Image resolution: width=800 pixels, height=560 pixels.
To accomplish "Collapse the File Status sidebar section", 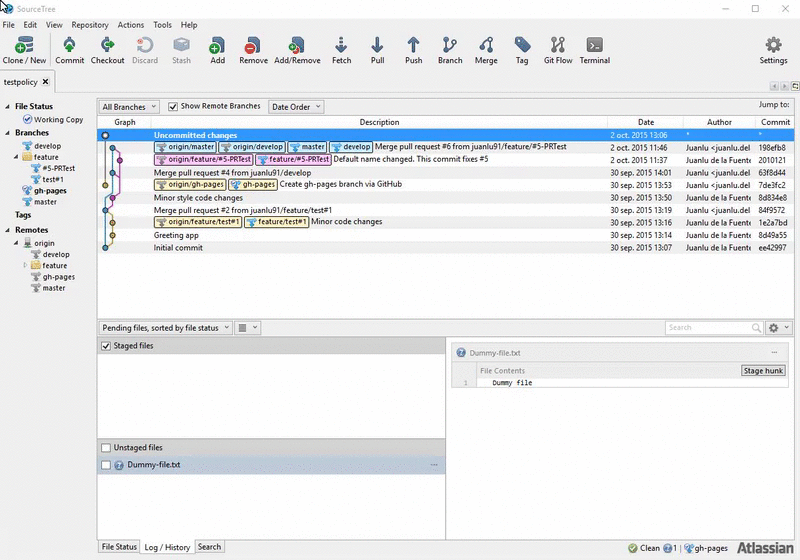I will [x=7, y=107].
